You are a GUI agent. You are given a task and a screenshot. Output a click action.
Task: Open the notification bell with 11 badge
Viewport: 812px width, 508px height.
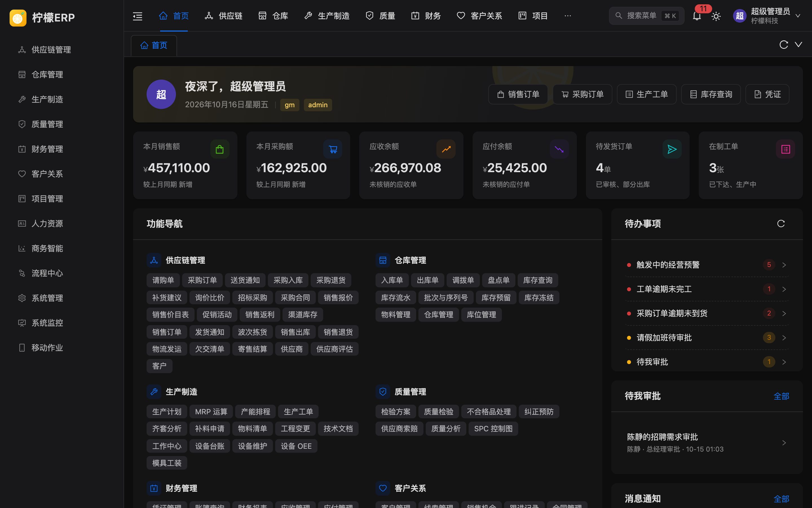point(697,16)
